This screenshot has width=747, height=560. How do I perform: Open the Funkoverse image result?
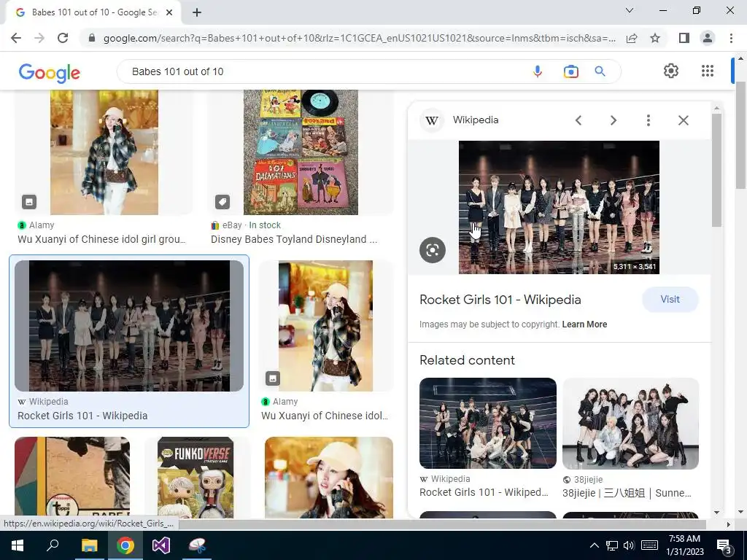click(x=196, y=478)
